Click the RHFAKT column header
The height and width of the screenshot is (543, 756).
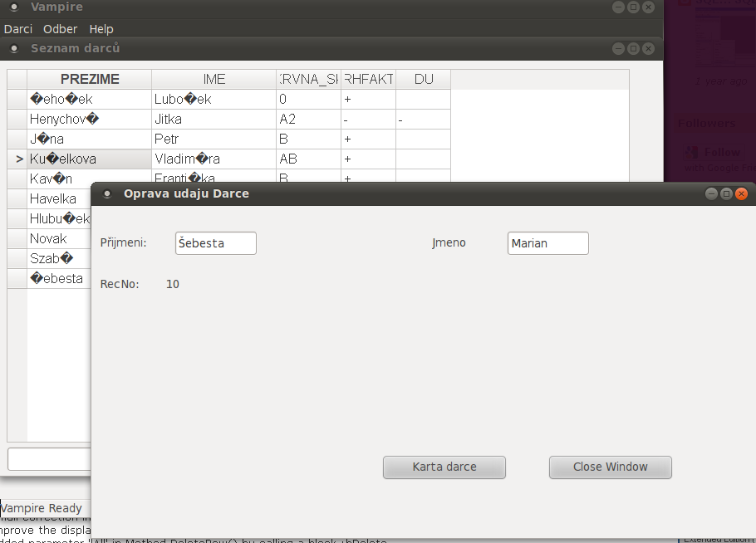(368, 79)
